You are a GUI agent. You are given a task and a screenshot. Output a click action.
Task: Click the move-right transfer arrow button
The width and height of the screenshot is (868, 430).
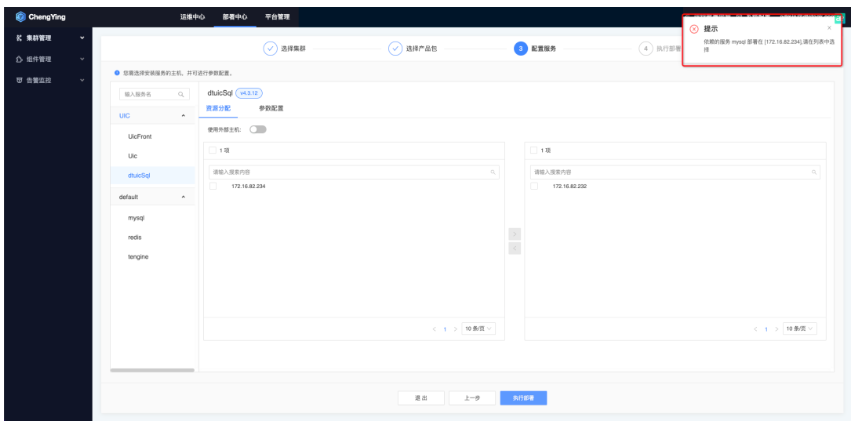click(x=515, y=234)
